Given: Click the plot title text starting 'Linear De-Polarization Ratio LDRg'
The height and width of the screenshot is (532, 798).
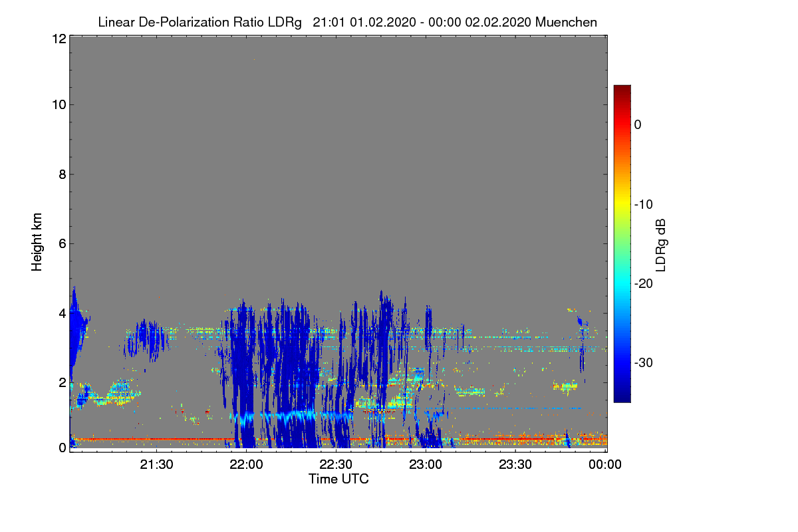Looking at the screenshot, I should 347,22.
